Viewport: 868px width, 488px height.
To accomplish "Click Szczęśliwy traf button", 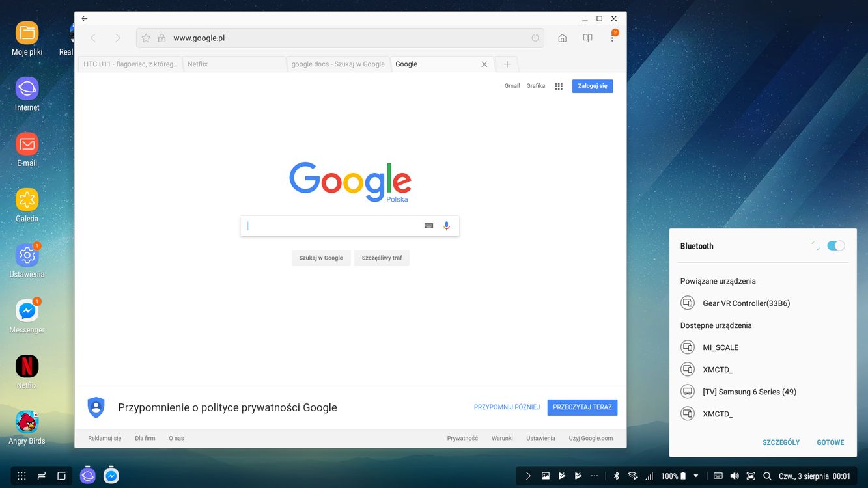I will click(382, 258).
